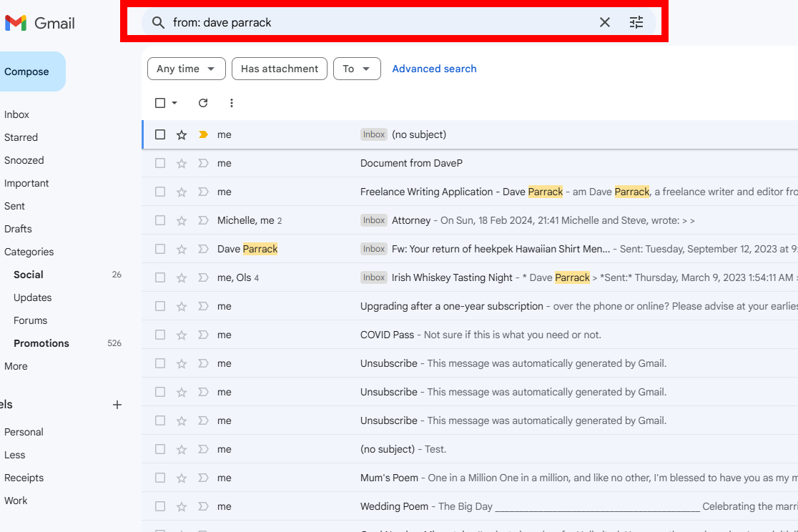The image size is (798, 532).
Task: Click inside the search input field
Action: [358, 22]
